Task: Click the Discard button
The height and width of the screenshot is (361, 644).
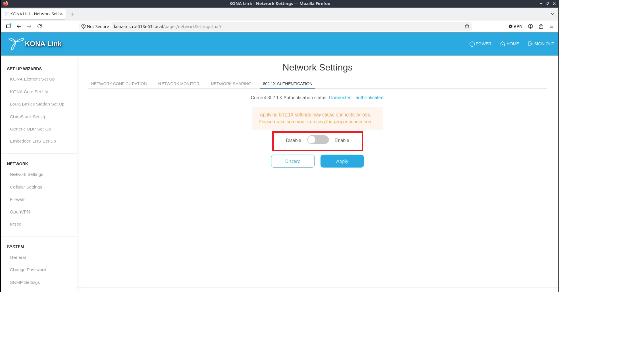Action: coord(293,161)
